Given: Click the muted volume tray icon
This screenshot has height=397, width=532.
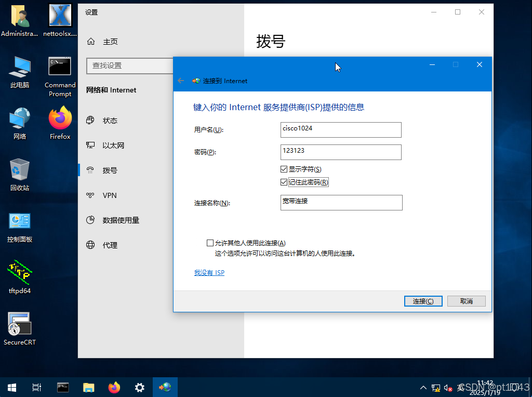Looking at the screenshot, I should pos(448,388).
